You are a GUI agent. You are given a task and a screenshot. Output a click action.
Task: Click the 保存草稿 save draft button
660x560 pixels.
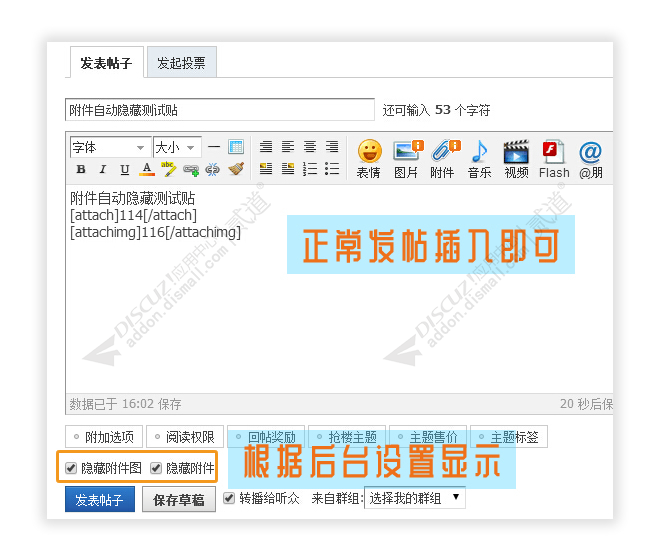[179, 500]
